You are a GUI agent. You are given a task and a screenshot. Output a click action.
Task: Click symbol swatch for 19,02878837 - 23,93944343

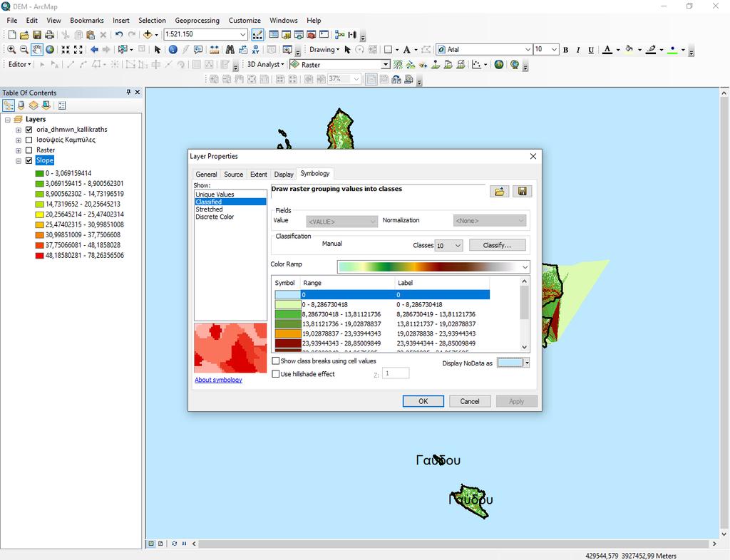[288, 333]
